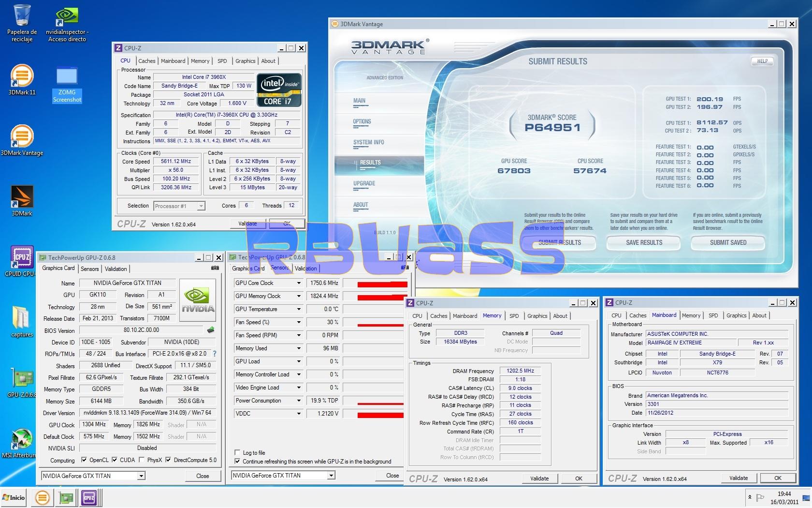Click the GPU-Z taskbar icon
Image resolution: width=812 pixels, height=508 pixels.
click(x=66, y=497)
